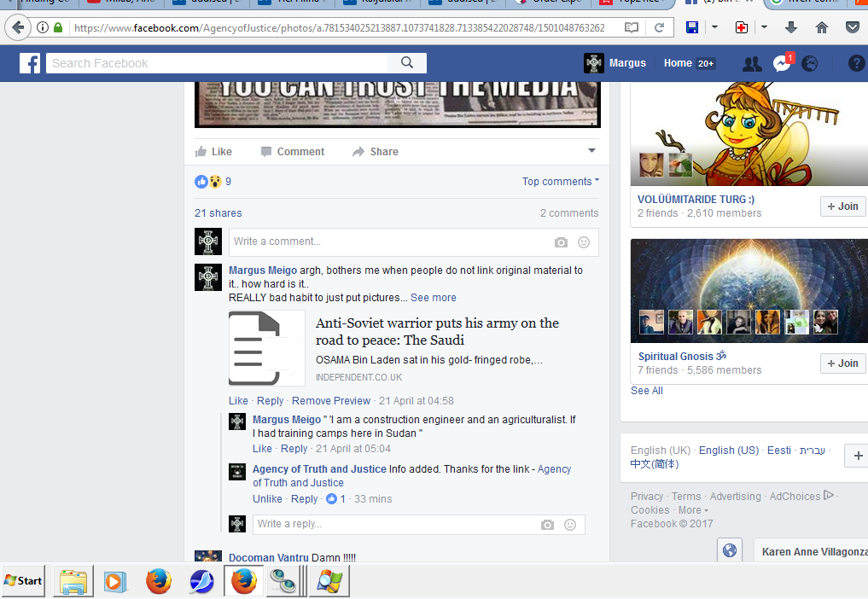The width and height of the screenshot is (868, 599).
Task: Click the search magnifier button
Action: [407, 63]
